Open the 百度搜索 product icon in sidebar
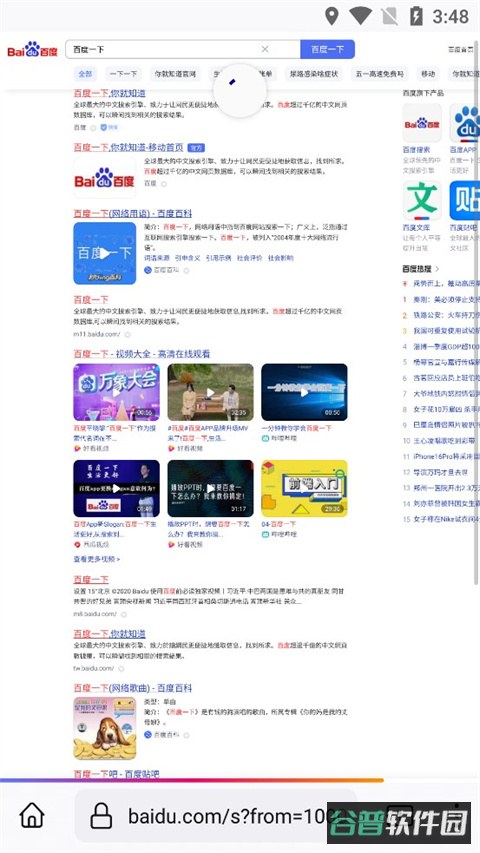 click(422, 123)
